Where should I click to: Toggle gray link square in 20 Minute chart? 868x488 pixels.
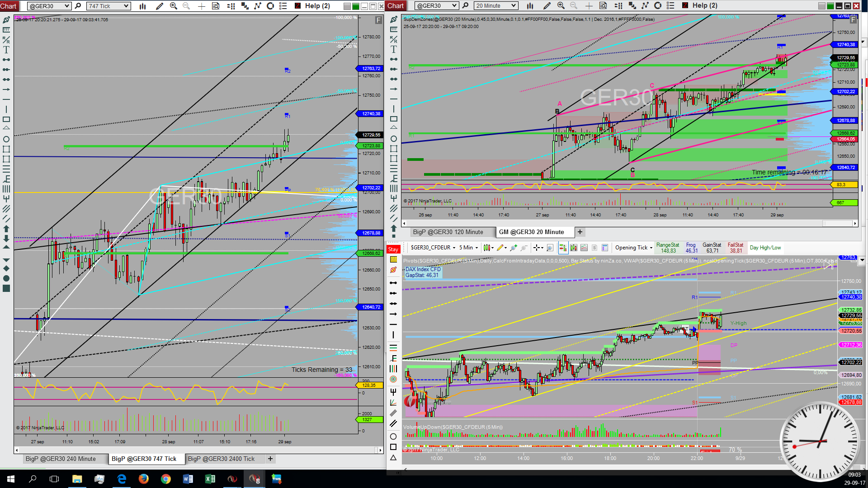[x=821, y=6]
